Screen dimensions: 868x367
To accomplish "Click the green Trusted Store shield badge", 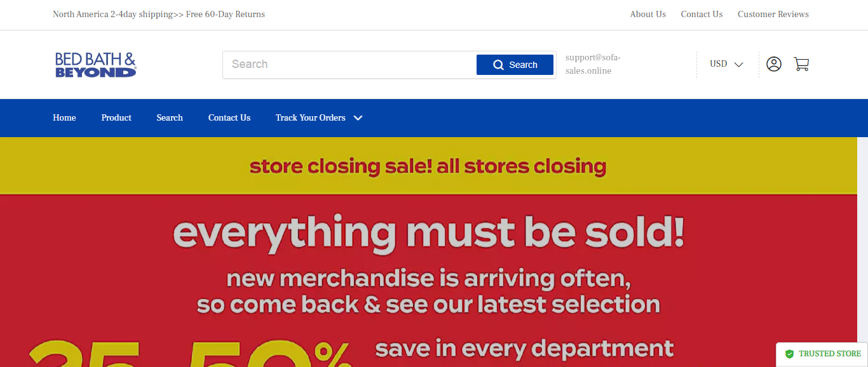I will tap(823, 354).
